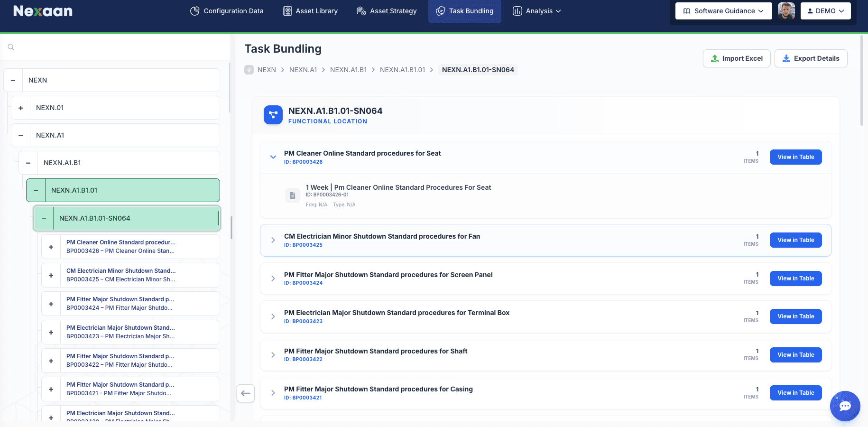This screenshot has height=427, width=868.
Task: Select NEXN.A1.B1 tree label
Action: click(x=62, y=163)
